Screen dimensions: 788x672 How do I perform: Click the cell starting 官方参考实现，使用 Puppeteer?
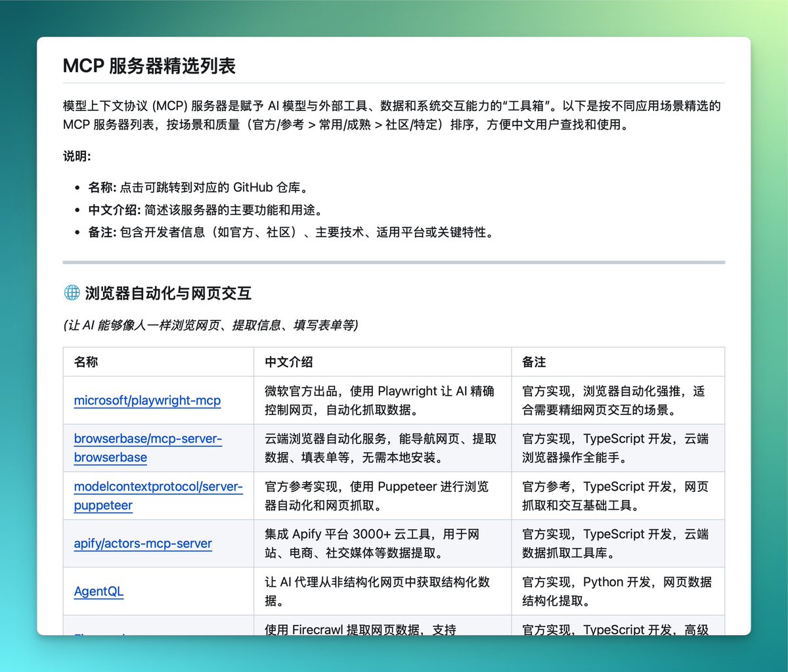pyautogui.click(x=382, y=496)
